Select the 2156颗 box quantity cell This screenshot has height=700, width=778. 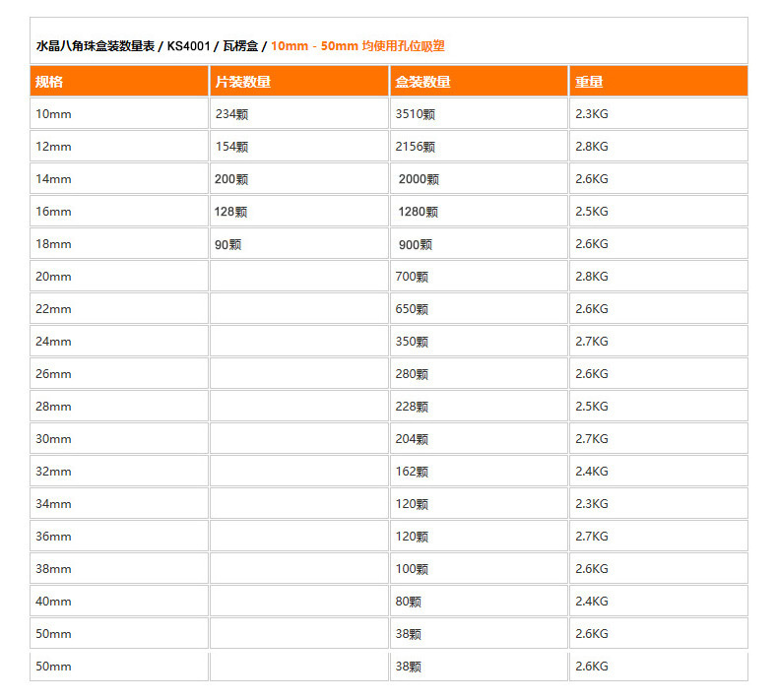pos(415,147)
